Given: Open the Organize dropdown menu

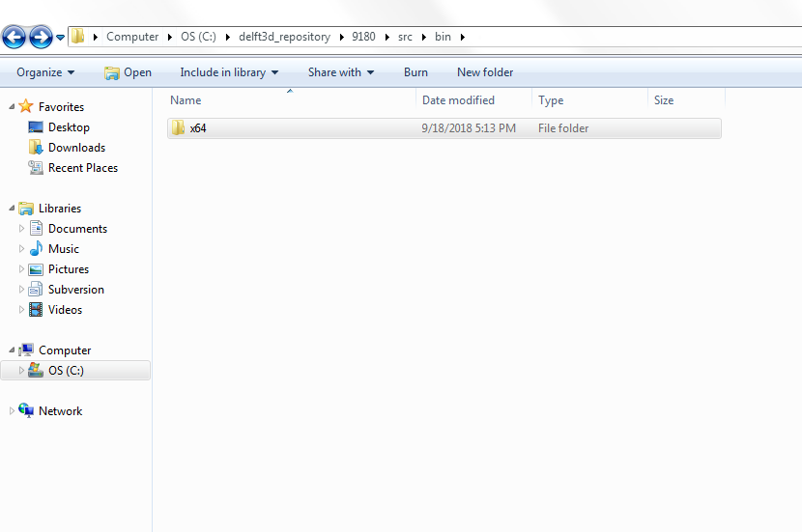Looking at the screenshot, I should pyautogui.click(x=45, y=72).
